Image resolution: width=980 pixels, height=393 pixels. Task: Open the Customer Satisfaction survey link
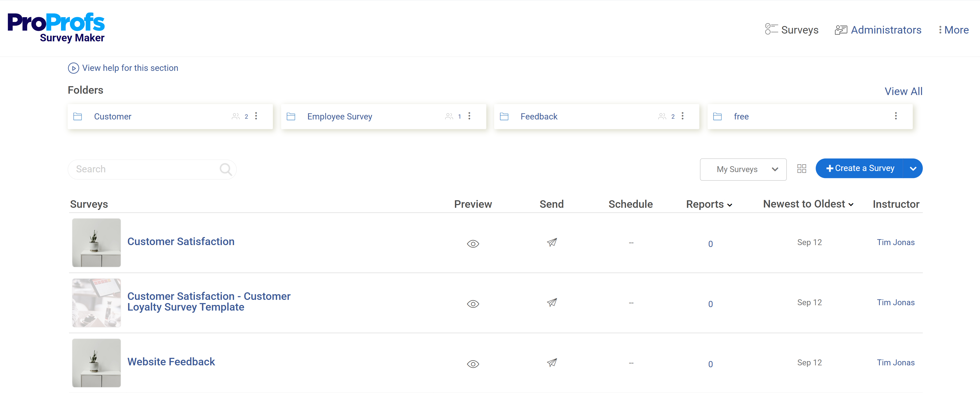[181, 241]
